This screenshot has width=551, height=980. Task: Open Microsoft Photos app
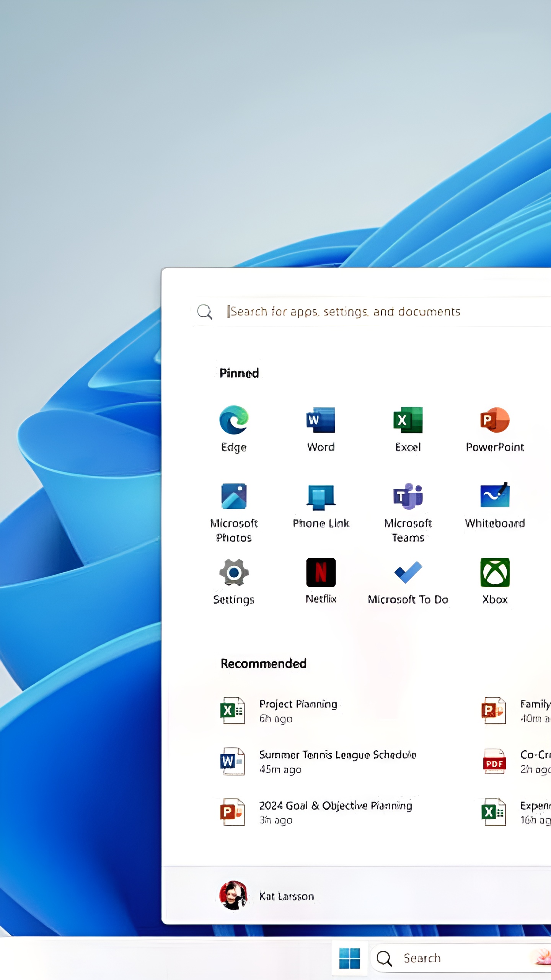(x=234, y=513)
